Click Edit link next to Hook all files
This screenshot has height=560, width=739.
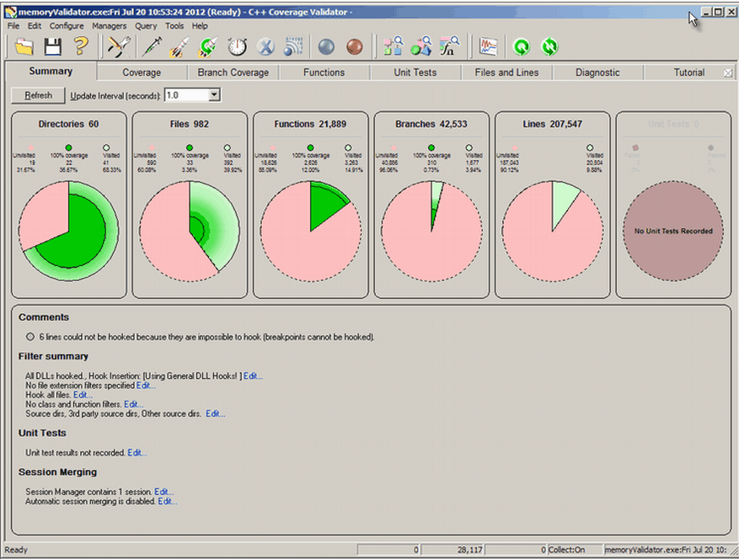pos(82,394)
